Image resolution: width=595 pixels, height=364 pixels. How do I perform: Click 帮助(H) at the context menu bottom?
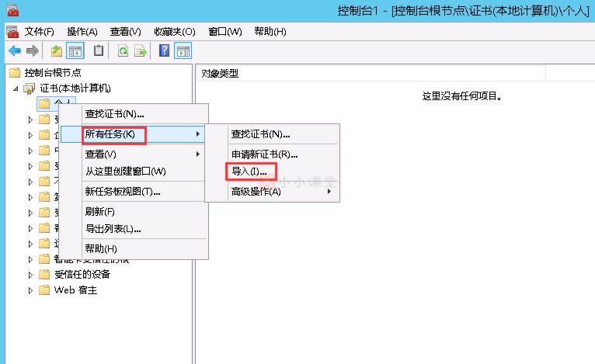(134, 248)
